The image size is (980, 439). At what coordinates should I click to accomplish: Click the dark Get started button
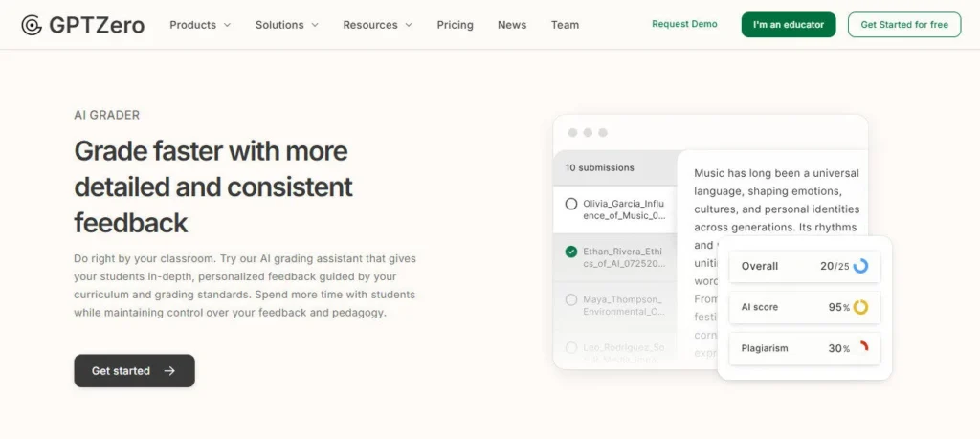pos(134,371)
